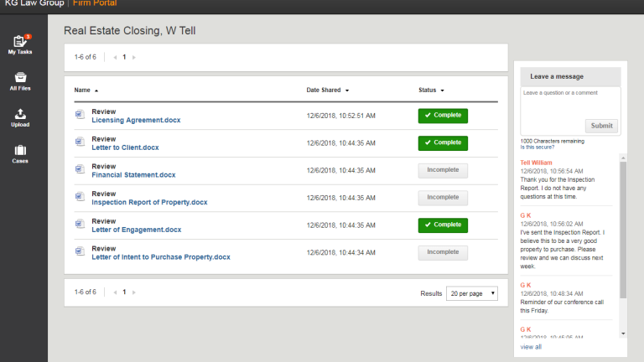
Task: Sort by Status column
Action: tap(431, 90)
